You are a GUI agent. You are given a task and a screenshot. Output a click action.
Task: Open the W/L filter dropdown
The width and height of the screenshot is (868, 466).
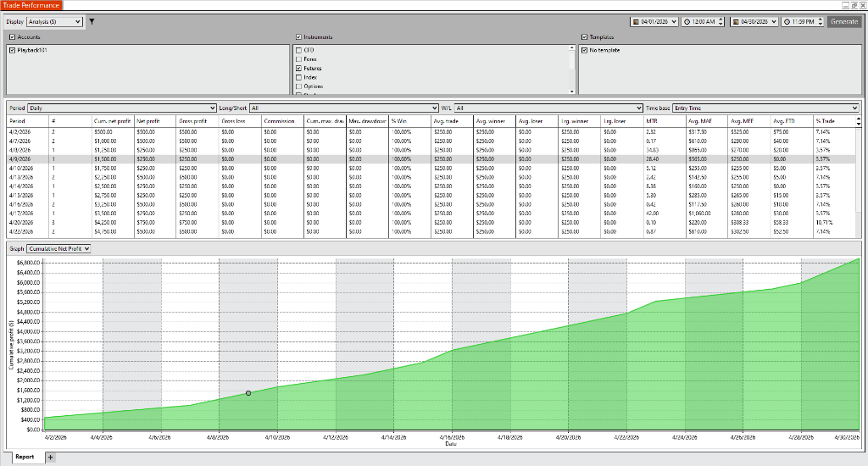(x=548, y=108)
